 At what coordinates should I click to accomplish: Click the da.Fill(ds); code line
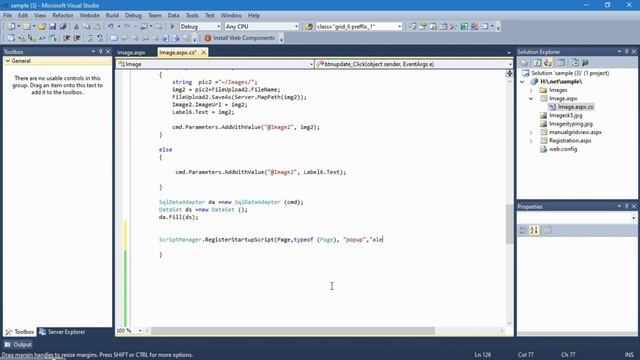tap(178, 217)
